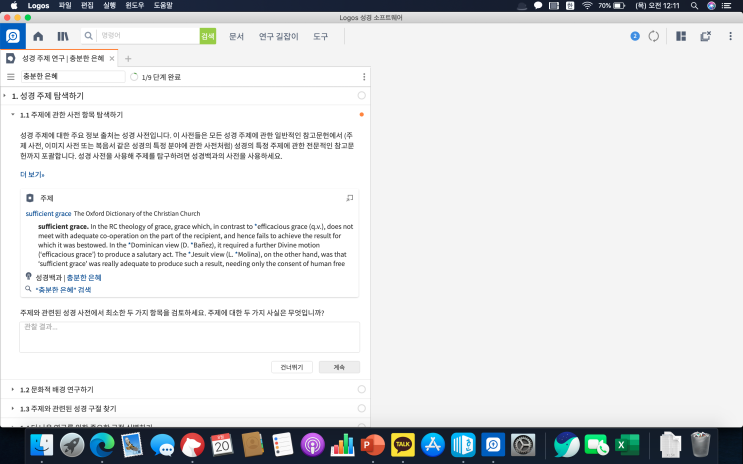Click the orange status dot of step 1.1

(x=362, y=115)
